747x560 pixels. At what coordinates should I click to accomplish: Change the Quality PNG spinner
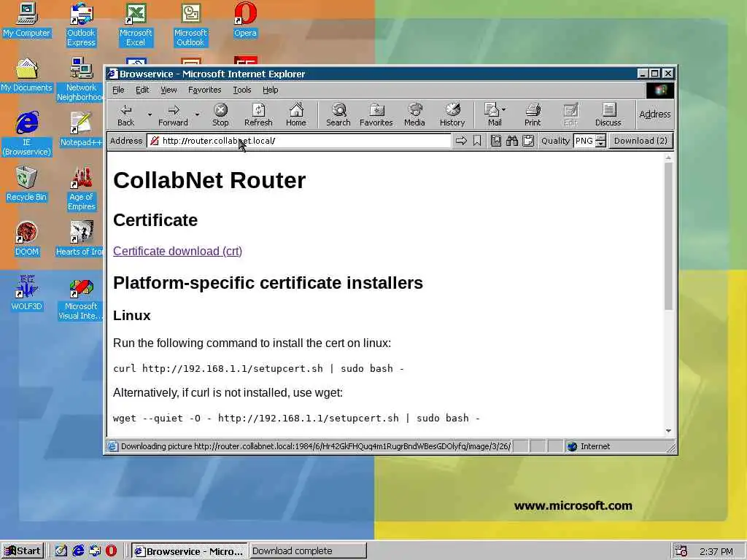(x=601, y=141)
